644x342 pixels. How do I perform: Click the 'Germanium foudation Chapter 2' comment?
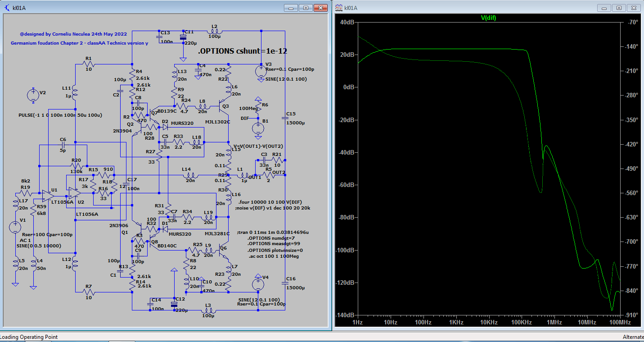tap(79, 43)
